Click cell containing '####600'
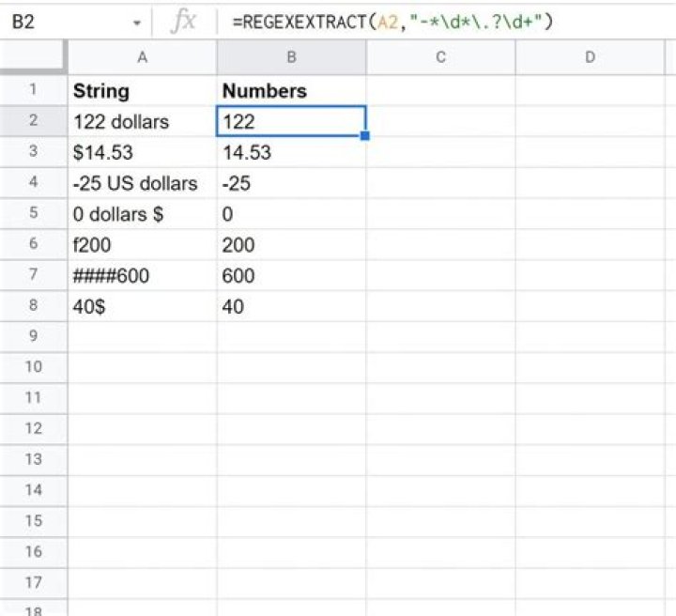Viewport: 676px width, 616px height. [x=143, y=275]
